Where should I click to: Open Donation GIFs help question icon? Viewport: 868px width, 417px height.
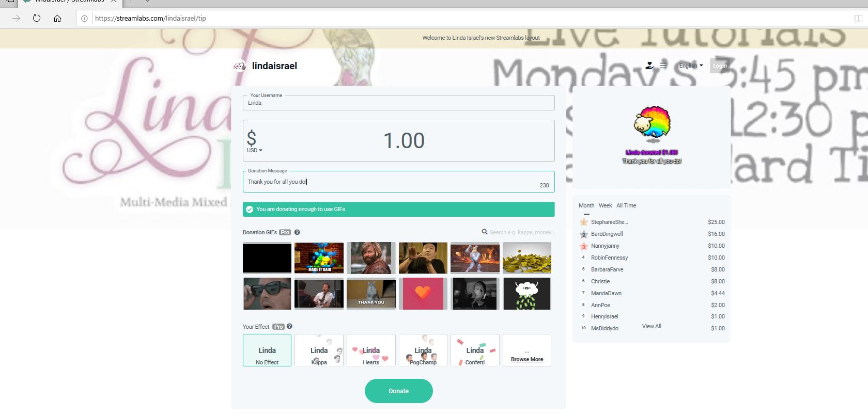297,232
